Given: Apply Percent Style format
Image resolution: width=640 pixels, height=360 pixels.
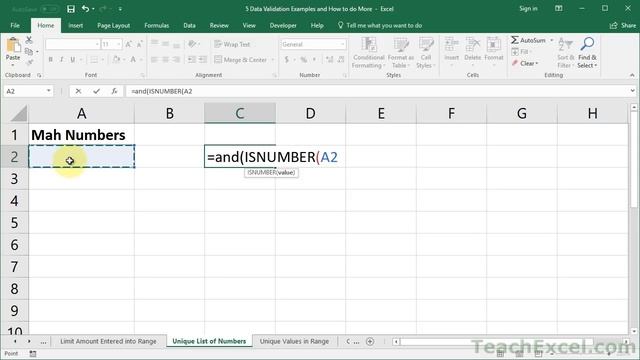Looking at the screenshot, I should click(x=304, y=60).
